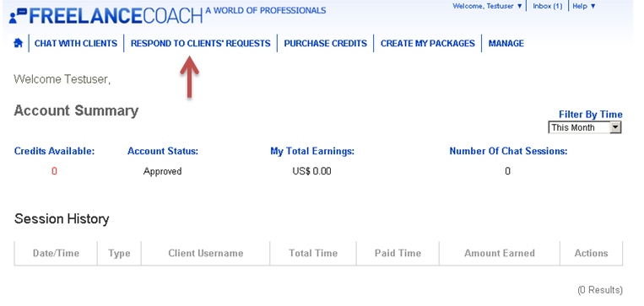
Task: Expand the Welcome, Testuser dropdown
Action: (487, 6)
